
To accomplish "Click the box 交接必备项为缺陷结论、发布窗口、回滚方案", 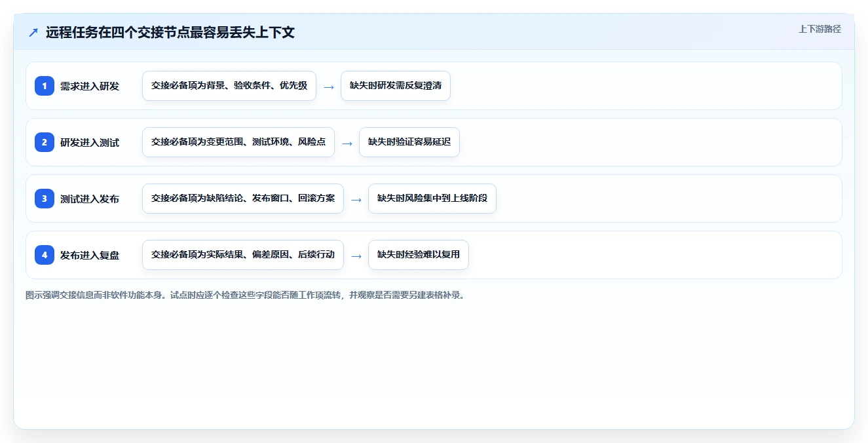I will (x=243, y=199).
